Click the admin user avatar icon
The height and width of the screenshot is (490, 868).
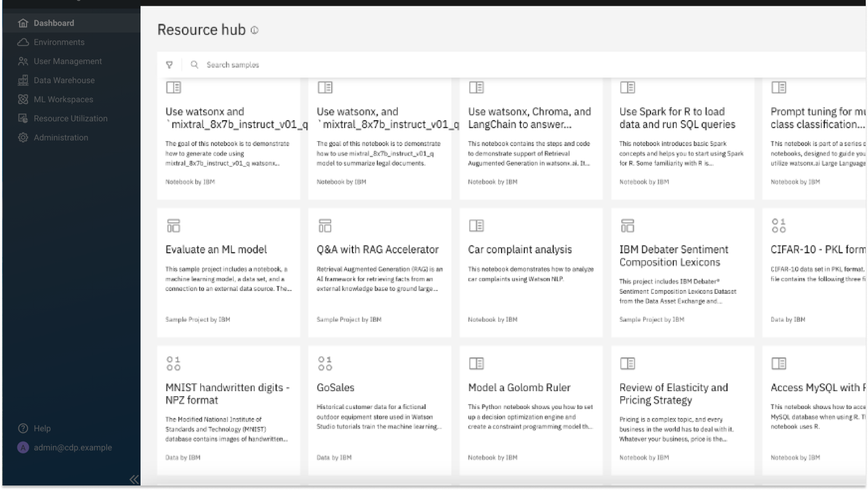23,447
